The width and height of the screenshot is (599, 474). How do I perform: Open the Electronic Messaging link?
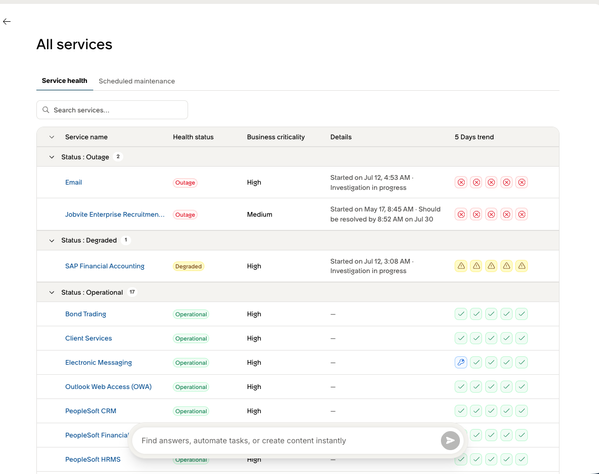coord(99,362)
